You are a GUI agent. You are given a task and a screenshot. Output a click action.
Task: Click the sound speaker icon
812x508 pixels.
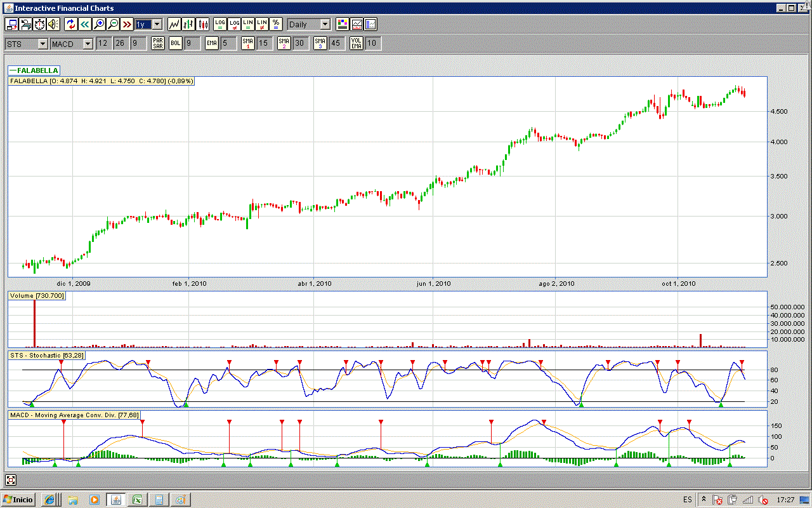[x=53, y=24]
